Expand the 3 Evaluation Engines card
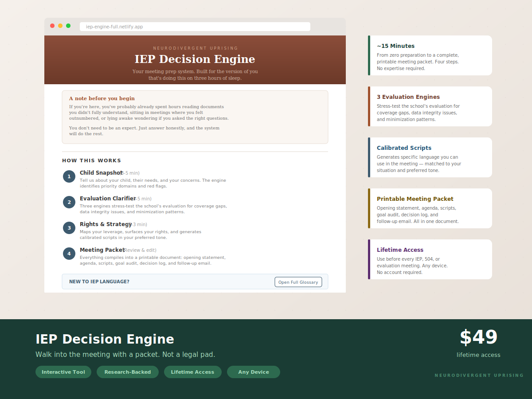Viewport: 532px width, 399px height. coord(430,106)
